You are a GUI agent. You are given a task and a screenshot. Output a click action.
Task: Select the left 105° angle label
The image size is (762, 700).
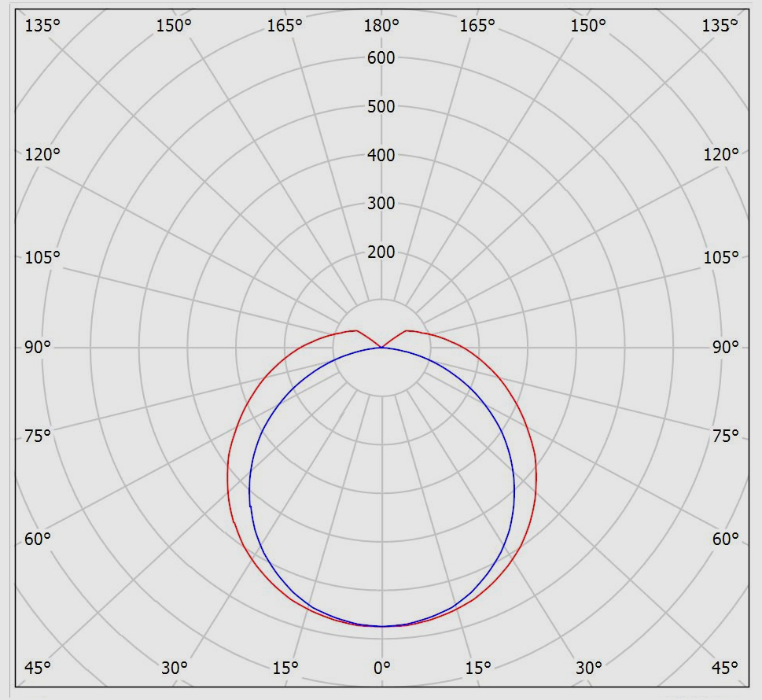[42, 257]
